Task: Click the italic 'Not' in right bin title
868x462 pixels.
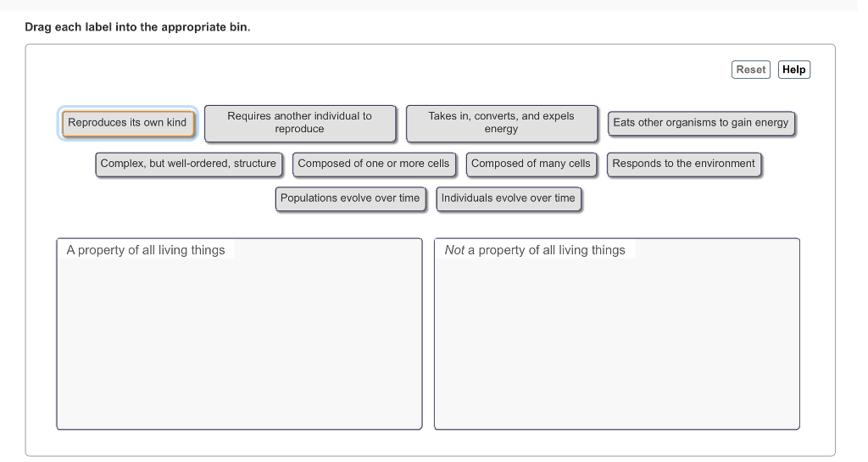Action: (x=454, y=250)
